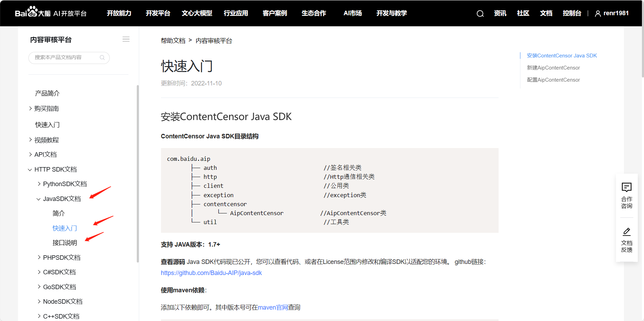
Task: Open the 生态合作 top menu
Action: (314, 13)
